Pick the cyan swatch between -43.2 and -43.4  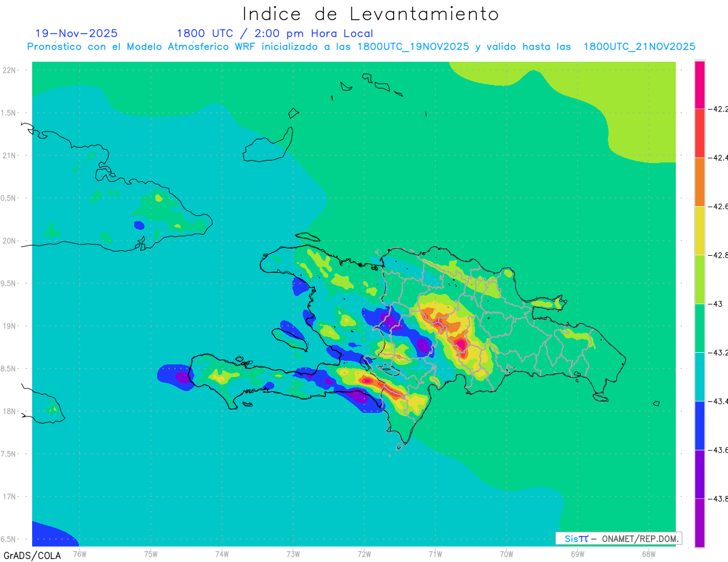pyautogui.click(x=699, y=376)
